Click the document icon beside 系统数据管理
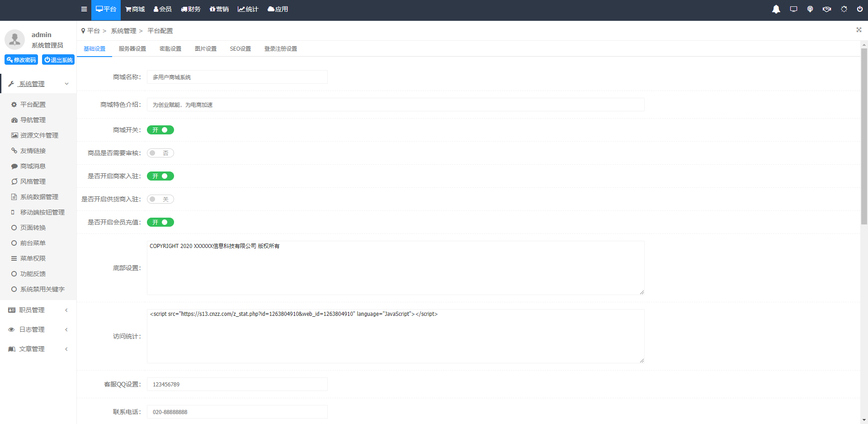This screenshot has height=424, width=868. click(x=14, y=197)
